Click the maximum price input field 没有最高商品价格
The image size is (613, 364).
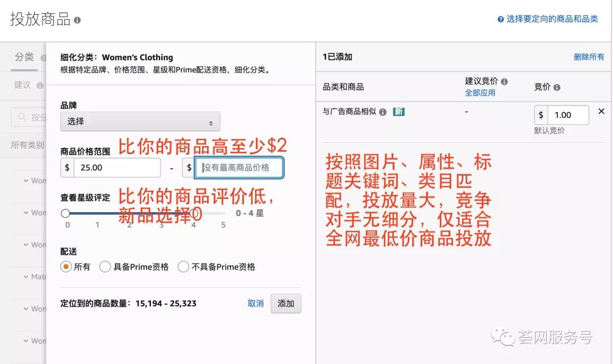point(238,167)
